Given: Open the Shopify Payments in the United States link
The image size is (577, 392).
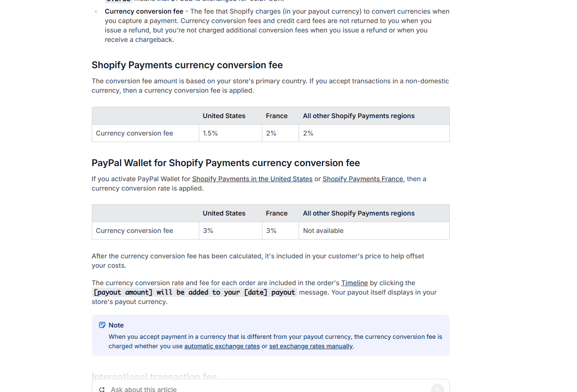Looking at the screenshot, I should 252,179.
